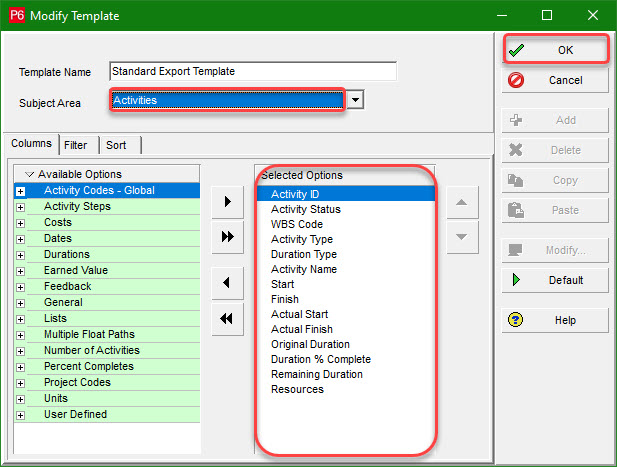This screenshot has width=617, height=467.
Task: Select Activity Status in Selected Options
Action: click(x=346, y=209)
